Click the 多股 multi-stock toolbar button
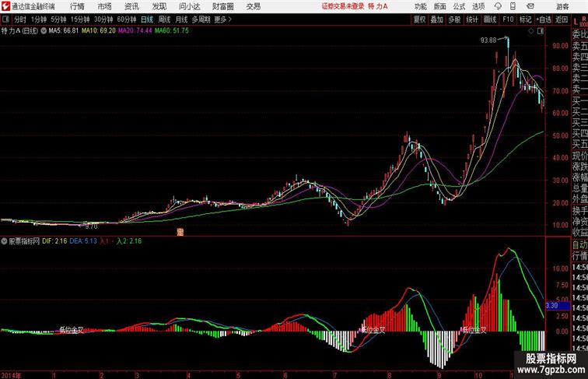The width and height of the screenshot is (588, 379). coord(454,19)
